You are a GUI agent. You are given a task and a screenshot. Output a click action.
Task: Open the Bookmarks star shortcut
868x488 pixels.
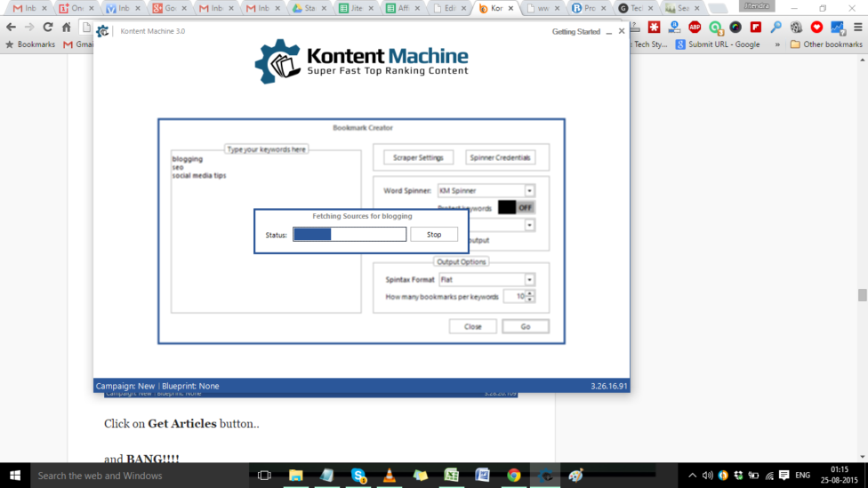point(30,44)
